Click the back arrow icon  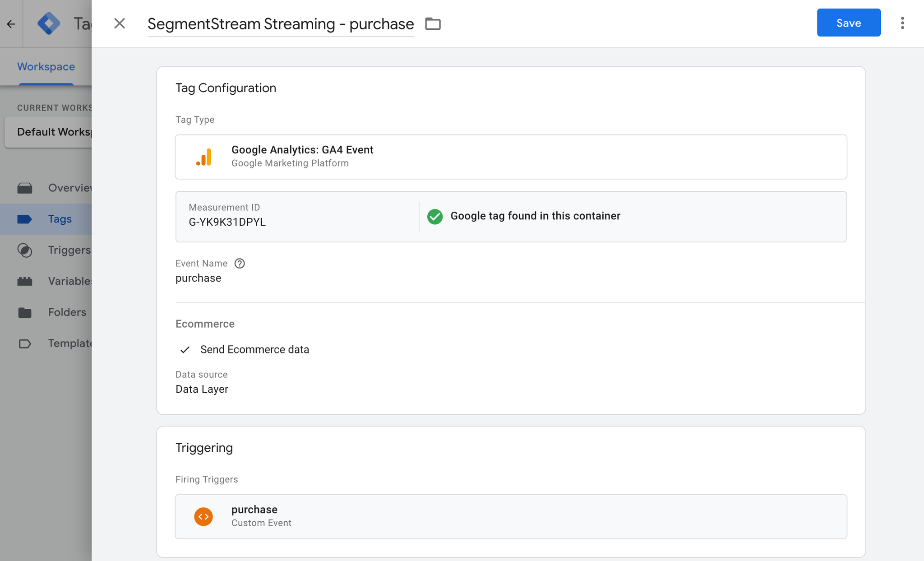(x=11, y=24)
